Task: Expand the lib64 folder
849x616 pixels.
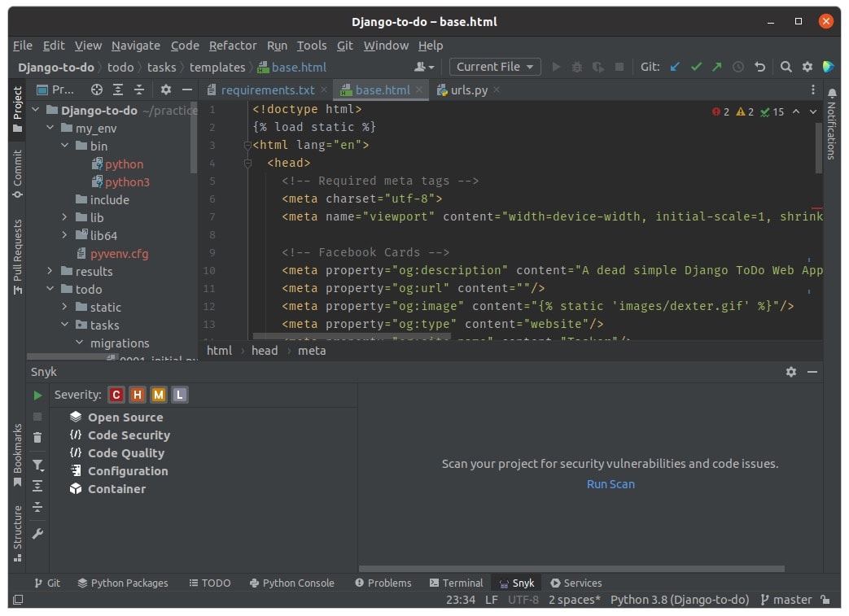Action: tap(65, 235)
